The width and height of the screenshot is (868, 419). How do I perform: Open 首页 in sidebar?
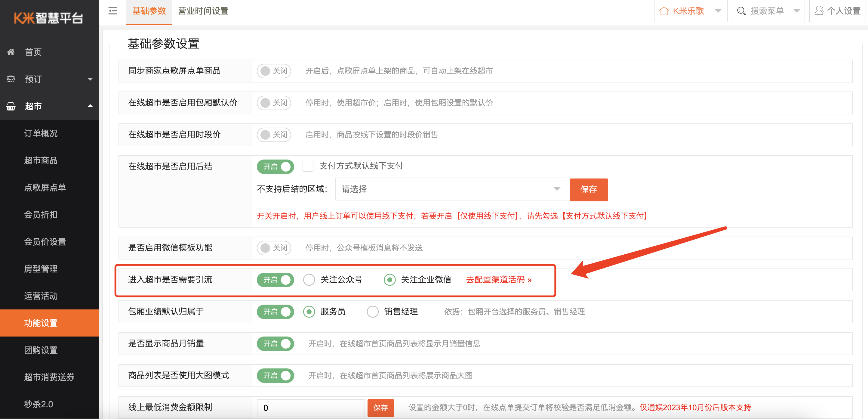coord(50,52)
